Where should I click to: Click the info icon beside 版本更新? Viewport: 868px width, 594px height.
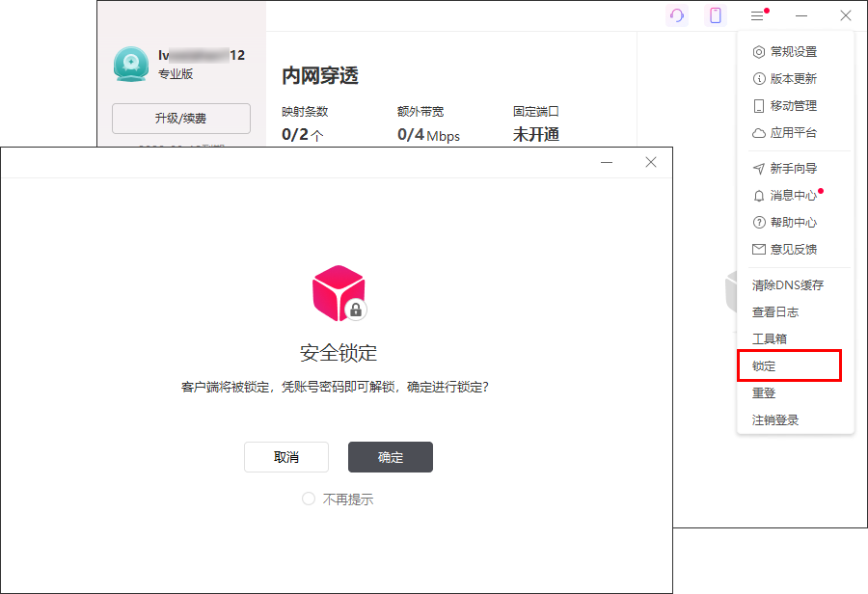[758, 79]
